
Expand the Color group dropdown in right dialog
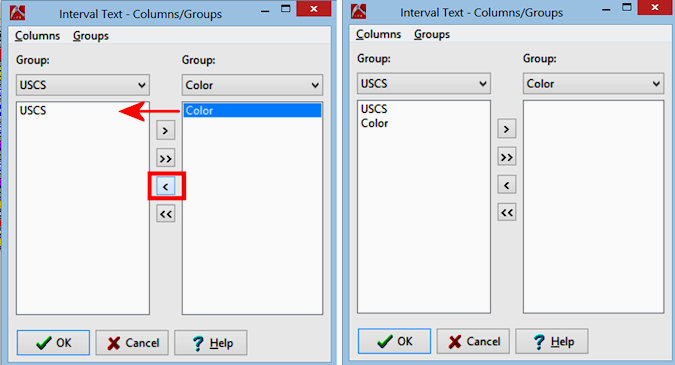click(594, 84)
